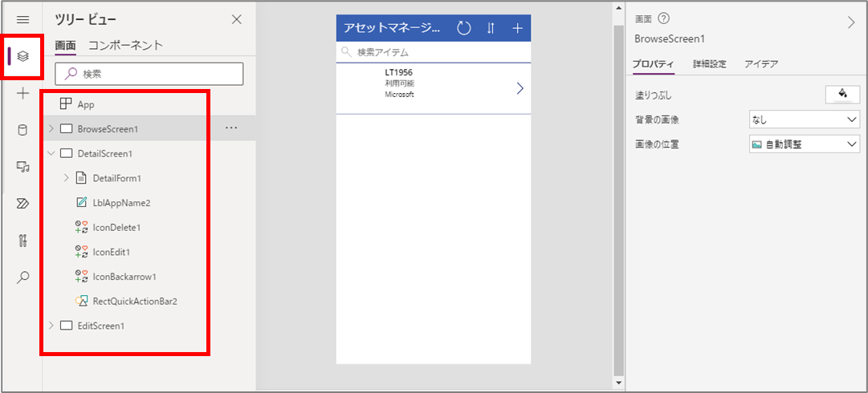This screenshot has height=393, width=868.
Task: Select BrowseScreen1 in the tree
Action: point(108,128)
